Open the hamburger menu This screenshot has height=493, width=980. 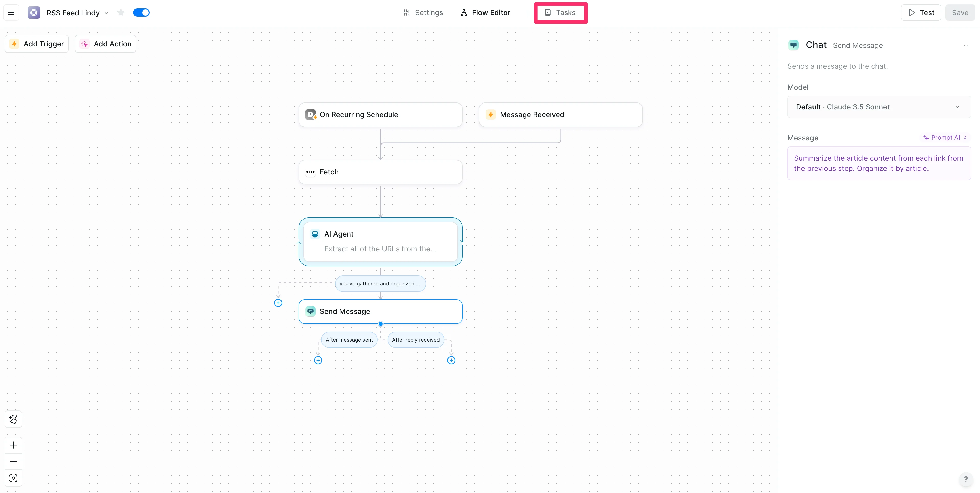point(12,13)
